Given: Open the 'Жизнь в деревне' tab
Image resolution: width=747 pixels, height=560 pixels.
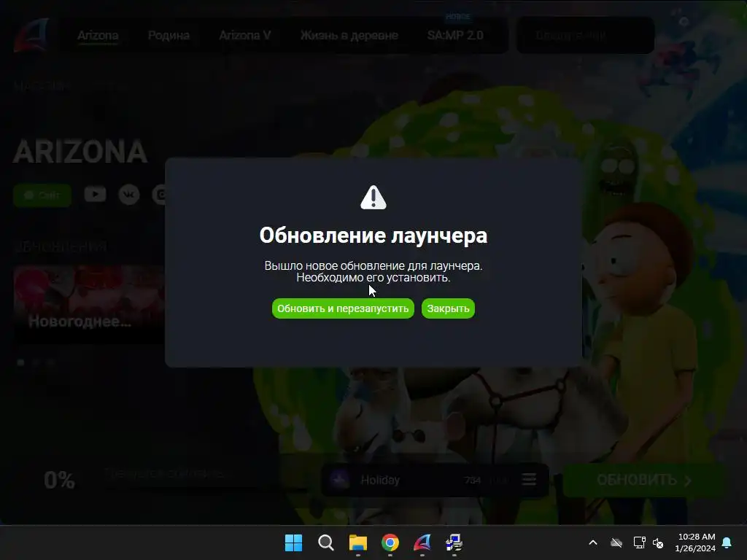Looking at the screenshot, I should point(349,35).
